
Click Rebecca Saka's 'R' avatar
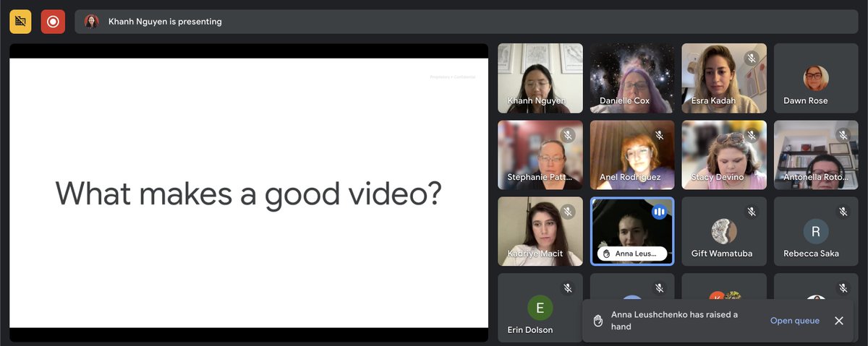pyautogui.click(x=816, y=231)
